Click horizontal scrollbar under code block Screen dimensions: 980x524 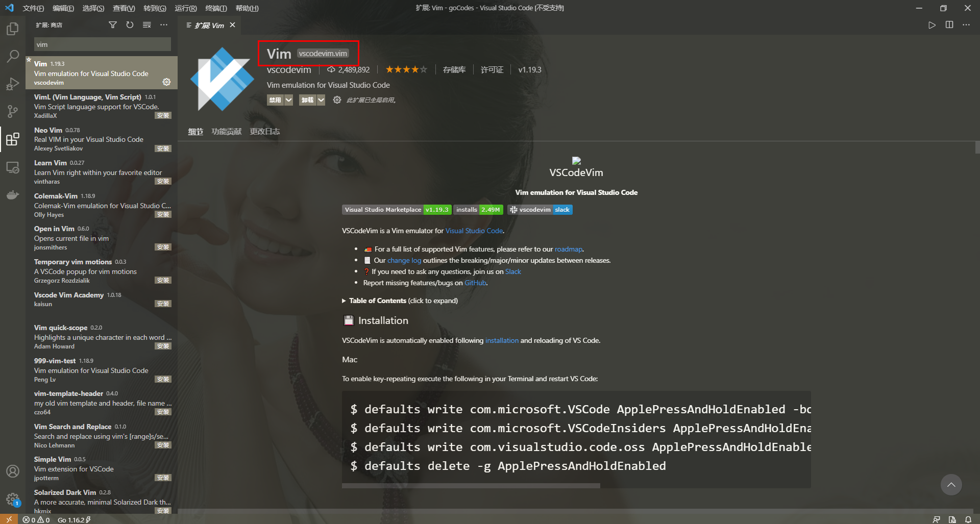point(471,486)
